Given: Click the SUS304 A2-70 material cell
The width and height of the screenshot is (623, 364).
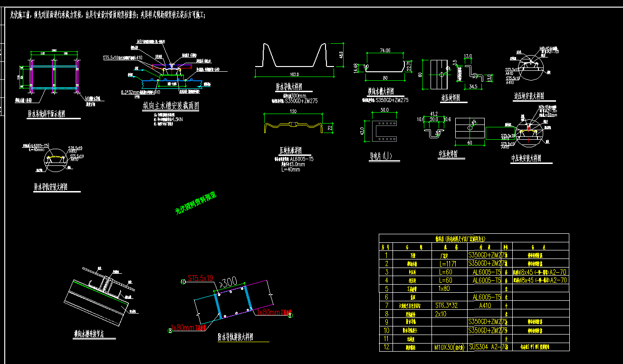Looking at the screenshot, I should [488, 347].
